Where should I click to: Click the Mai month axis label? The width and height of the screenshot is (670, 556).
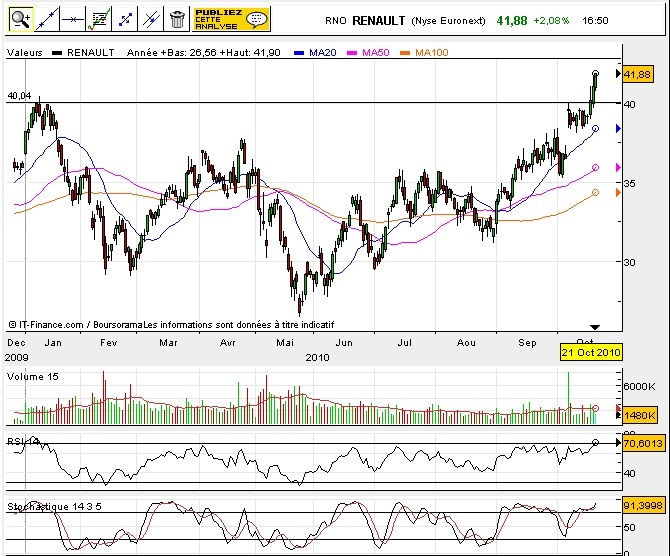(x=285, y=343)
